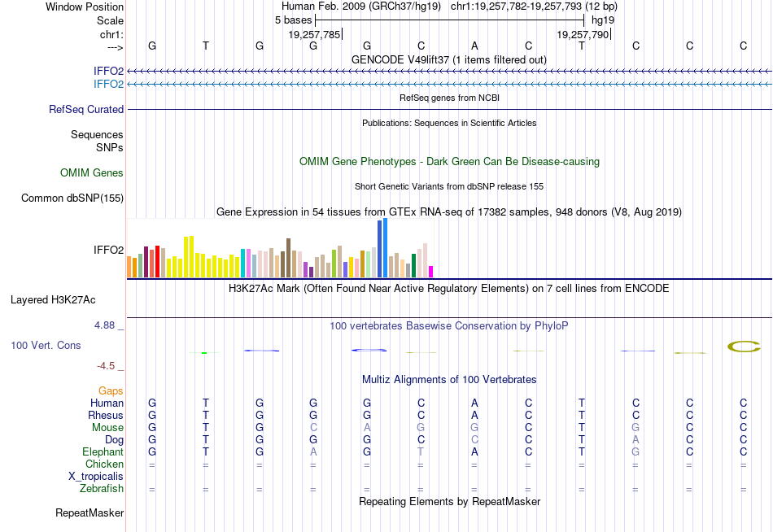
Task: Click the faded C mismatch in the Dog row
Action: tap(474, 440)
